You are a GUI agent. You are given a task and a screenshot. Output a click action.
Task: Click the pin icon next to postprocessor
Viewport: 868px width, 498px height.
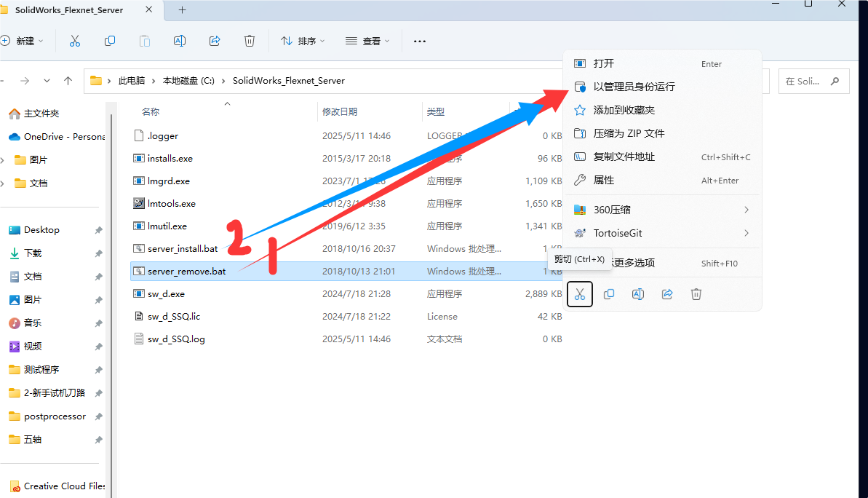[98, 416]
